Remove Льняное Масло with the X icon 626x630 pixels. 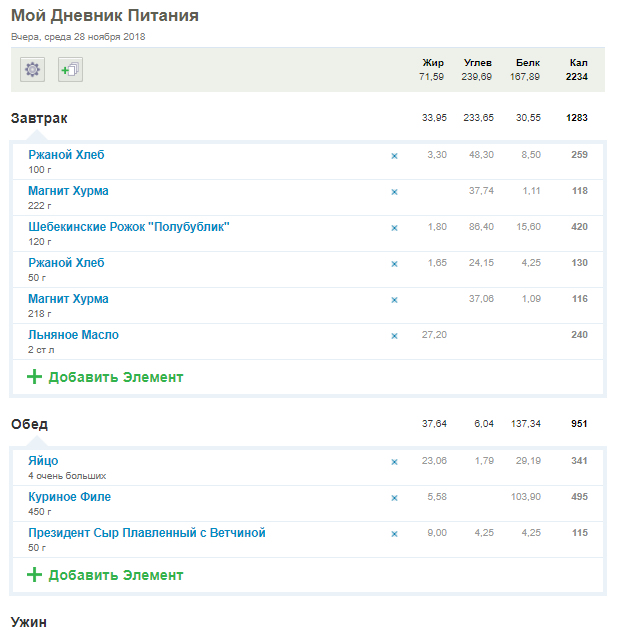tap(394, 336)
